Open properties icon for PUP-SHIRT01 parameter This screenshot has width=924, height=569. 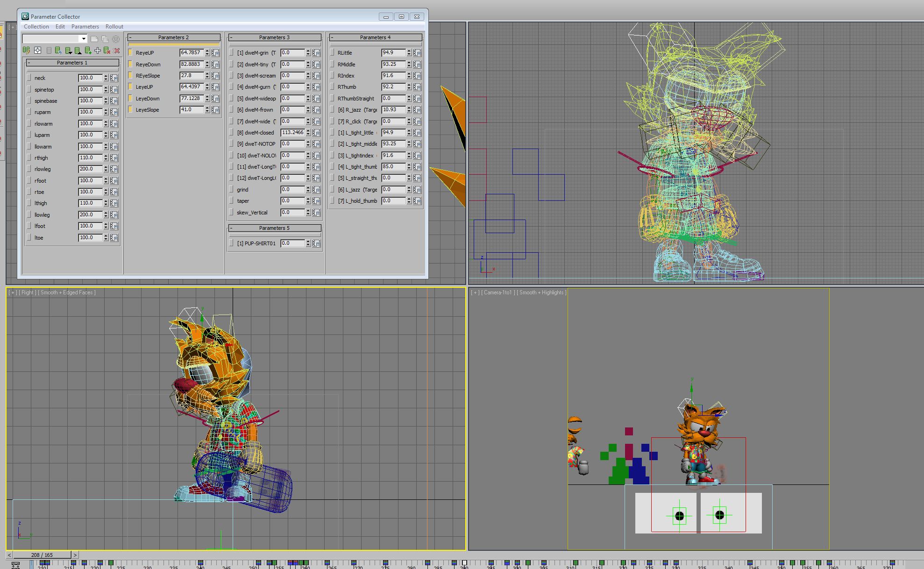[316, 243]
